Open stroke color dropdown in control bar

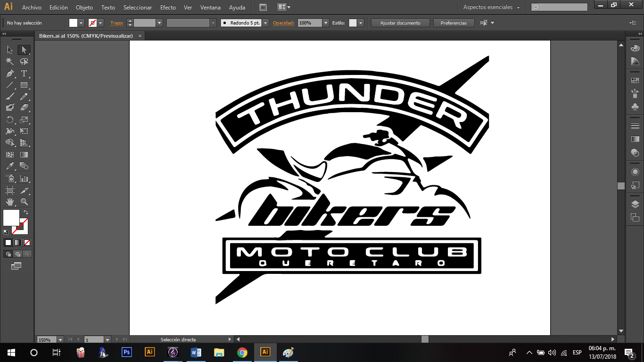pos(100,23)
